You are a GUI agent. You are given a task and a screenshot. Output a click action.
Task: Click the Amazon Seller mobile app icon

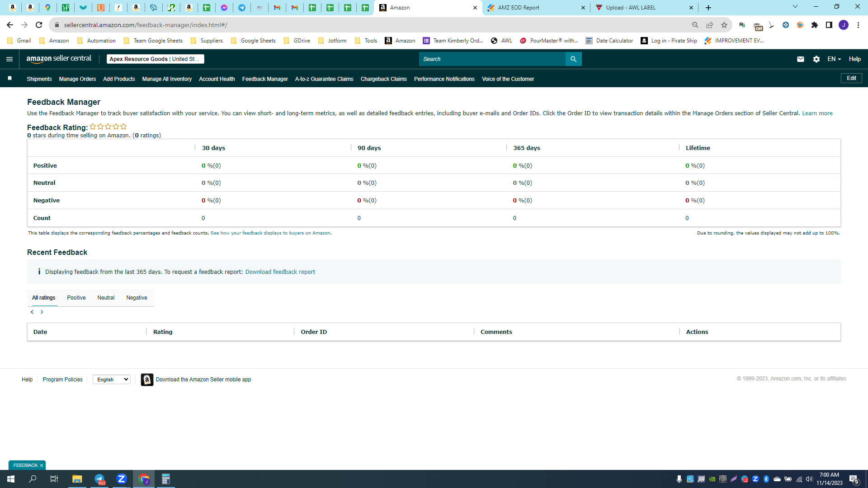point(147,380)
